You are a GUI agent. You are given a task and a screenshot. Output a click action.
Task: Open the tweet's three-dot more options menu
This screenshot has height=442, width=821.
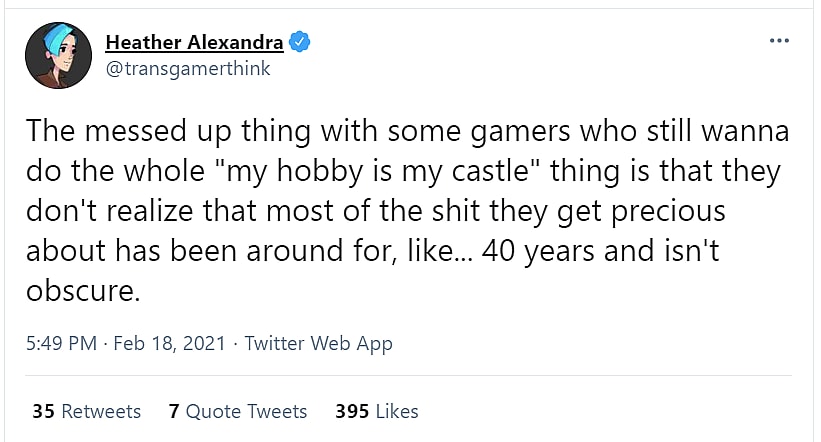tap(779, 41)
